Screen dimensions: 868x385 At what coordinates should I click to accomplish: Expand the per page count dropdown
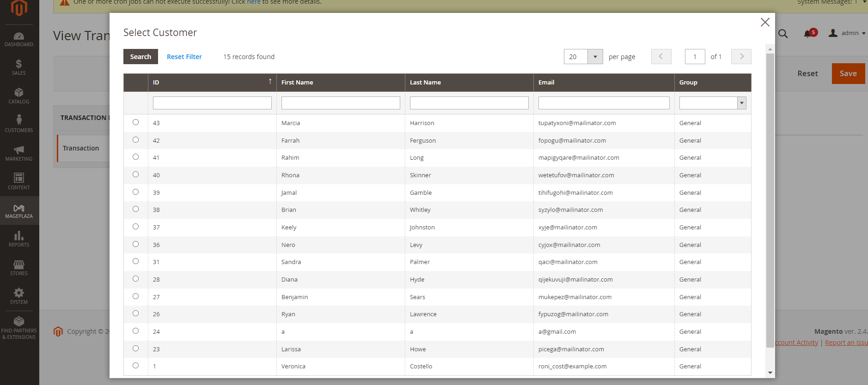(595, 57)
